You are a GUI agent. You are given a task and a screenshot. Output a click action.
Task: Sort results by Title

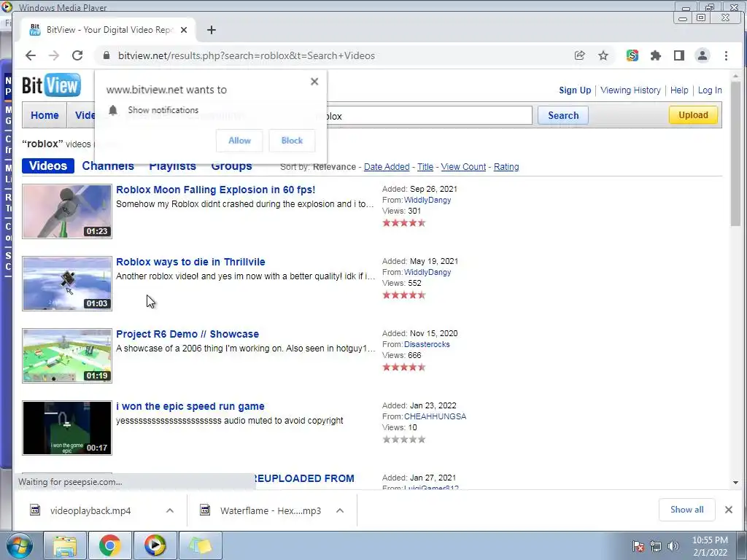(x=425, y=167)
